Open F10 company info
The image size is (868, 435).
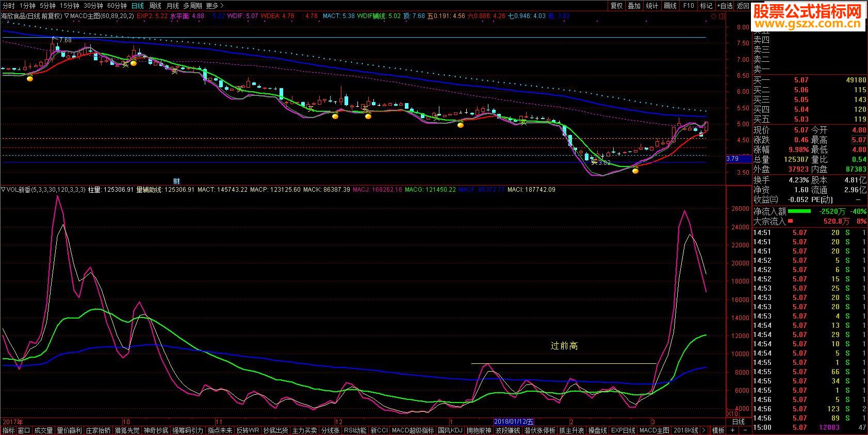point(689,6)
